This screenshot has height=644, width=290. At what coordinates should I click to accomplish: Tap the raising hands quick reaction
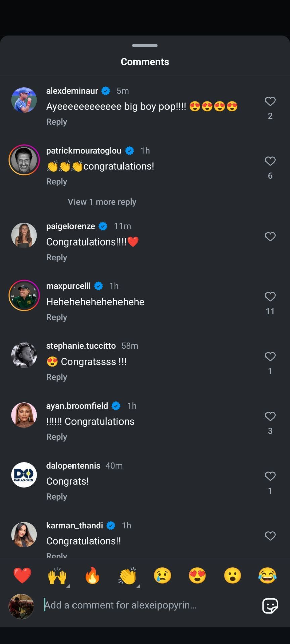(x=57, y=576)
